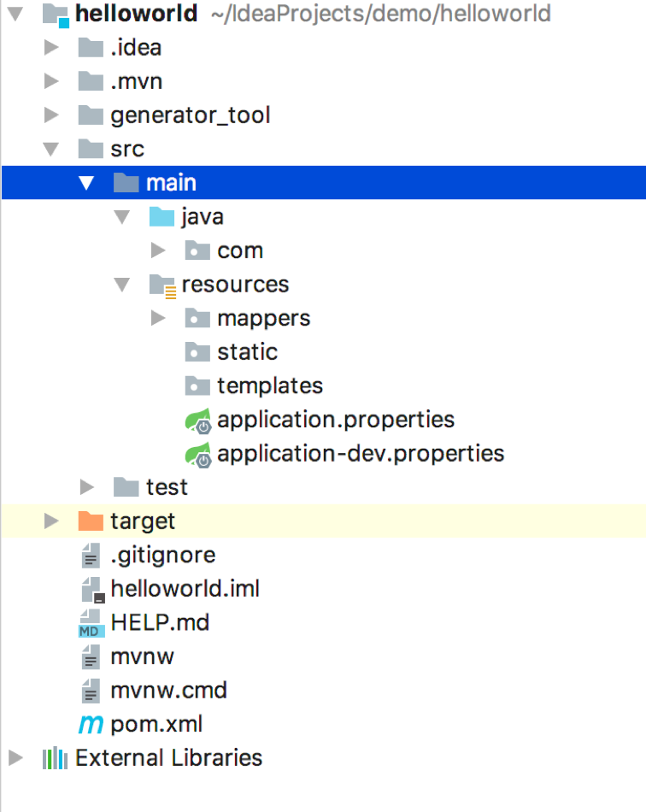Select the .gitignore file

point(162,556)
